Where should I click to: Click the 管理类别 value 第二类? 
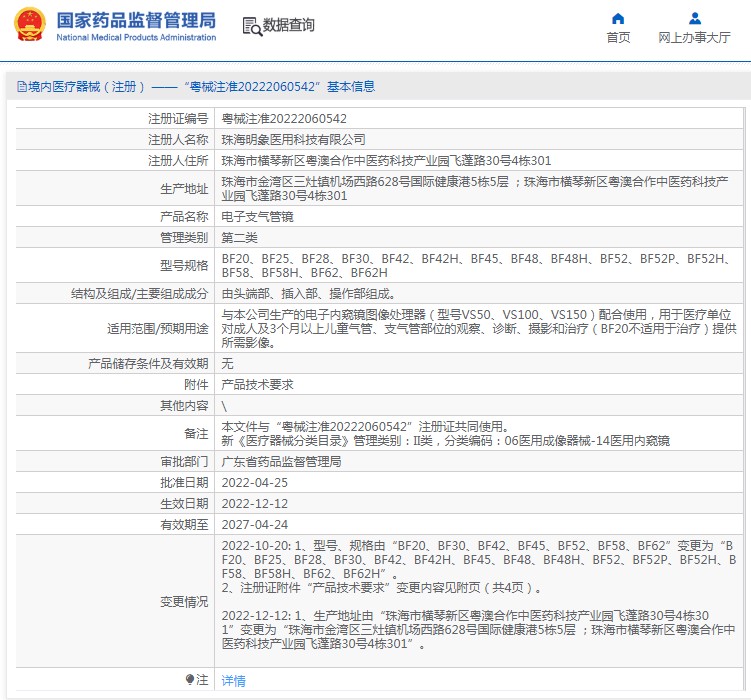pos(239,237)
